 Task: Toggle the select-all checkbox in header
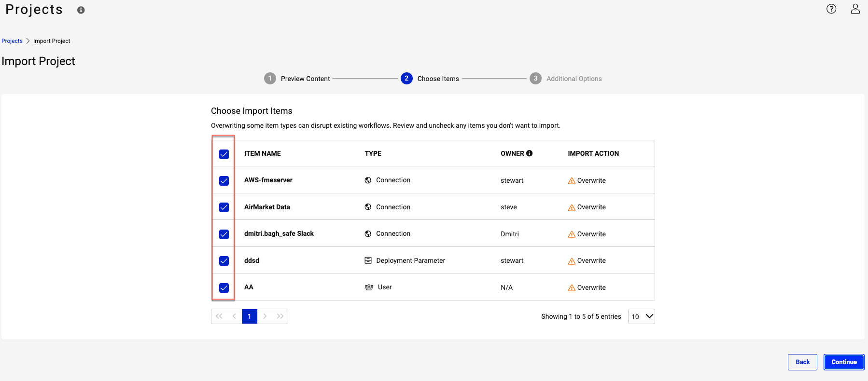coord(224,154)
